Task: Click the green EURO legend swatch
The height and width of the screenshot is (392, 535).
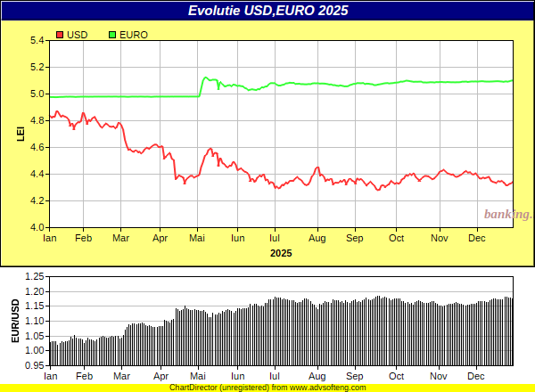Action: [x=112, y=35]
